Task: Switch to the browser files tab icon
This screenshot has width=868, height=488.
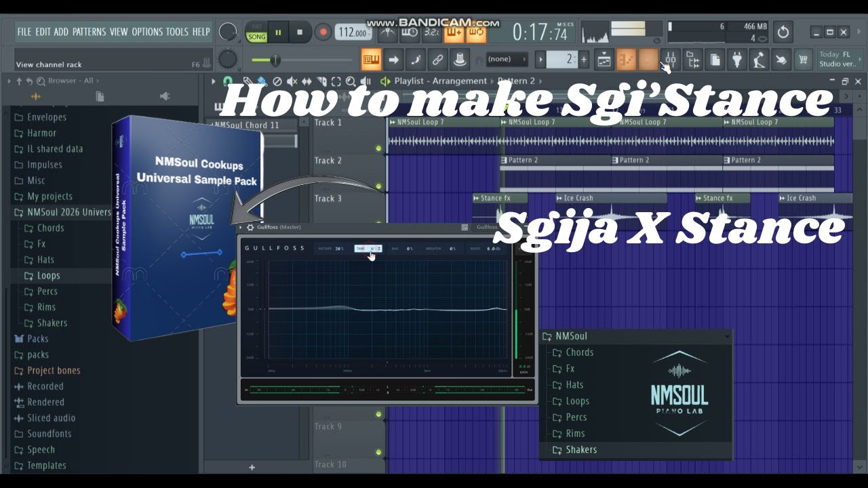Action: (x=100, y=97)
